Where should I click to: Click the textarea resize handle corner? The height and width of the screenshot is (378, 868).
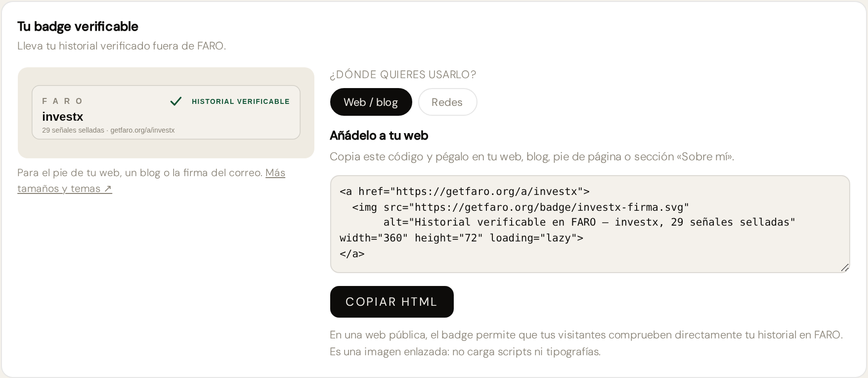pyautogui.click(x=845, y=268)
